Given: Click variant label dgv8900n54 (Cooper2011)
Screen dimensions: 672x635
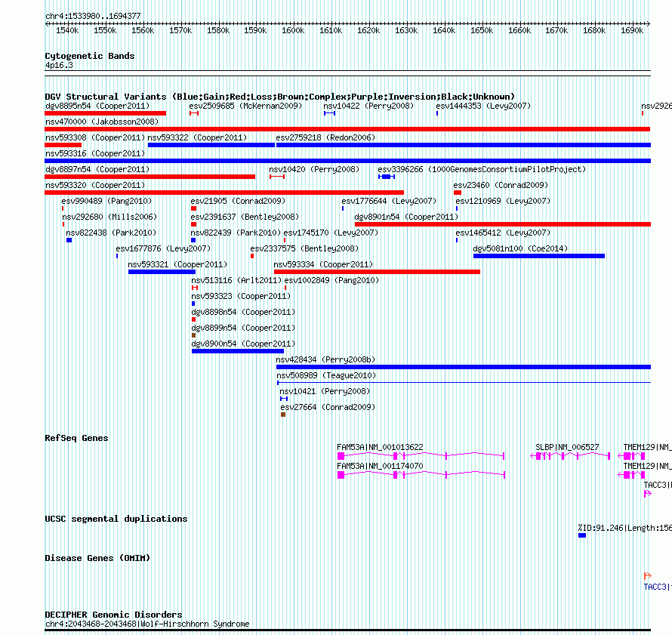Looking at the screenshot, I should click(243, 344).
